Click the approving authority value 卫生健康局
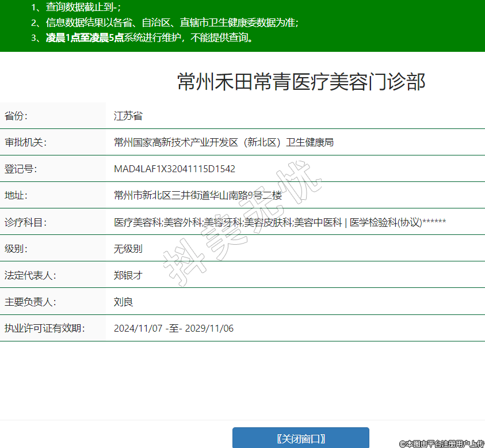Screen dimensions: 485x448 coord(224,142)
